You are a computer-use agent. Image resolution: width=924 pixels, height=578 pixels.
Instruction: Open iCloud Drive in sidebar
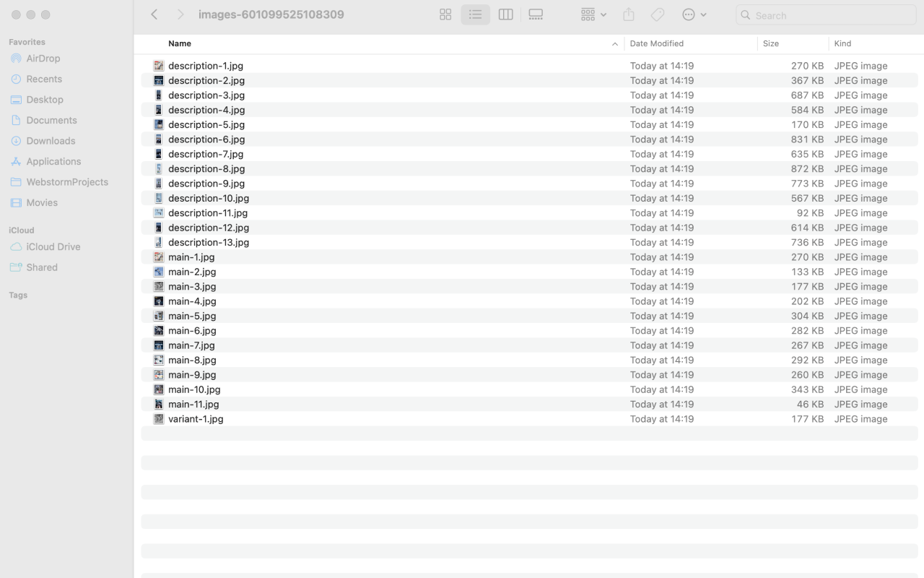point(53,246)
